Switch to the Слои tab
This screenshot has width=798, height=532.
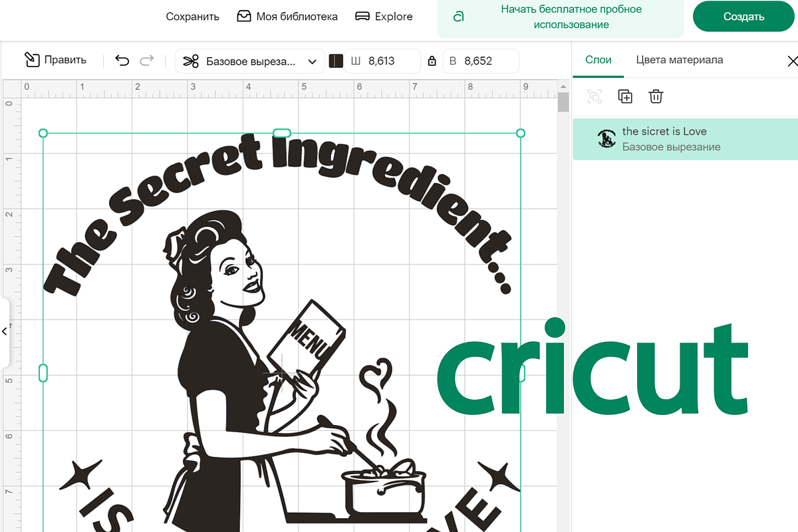click(598, 60)
